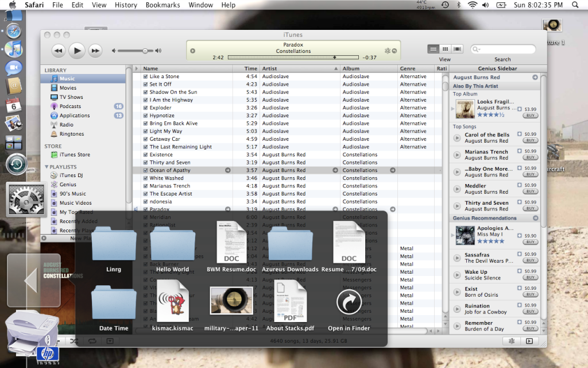The width and height of the screenshot is (588, 368).
Task: Open August Burns Red arrow in Genius Sidebar
Action: [x=535, y=78]
